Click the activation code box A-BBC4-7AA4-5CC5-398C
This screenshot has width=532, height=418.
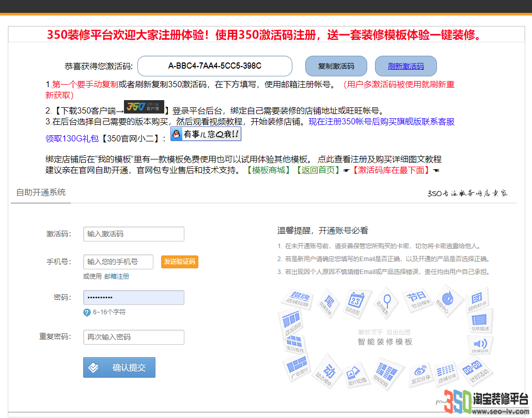(x=215, y=66)
